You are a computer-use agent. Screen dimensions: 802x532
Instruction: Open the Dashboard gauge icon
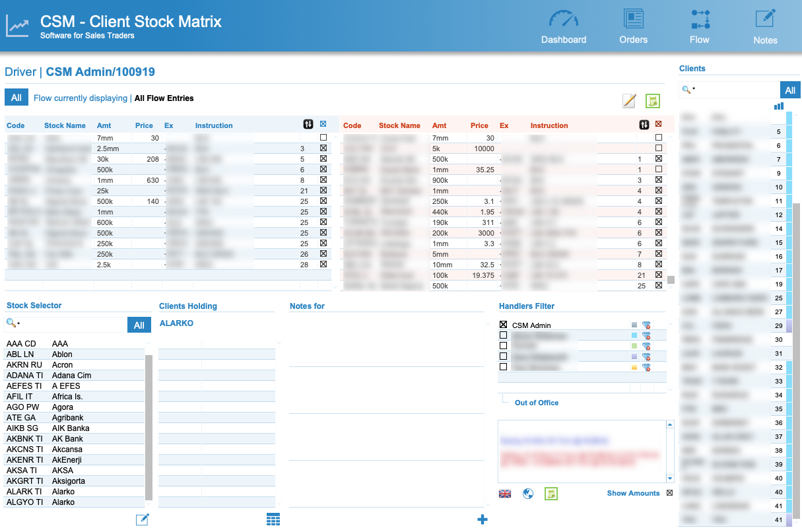[x=563, y=18]
